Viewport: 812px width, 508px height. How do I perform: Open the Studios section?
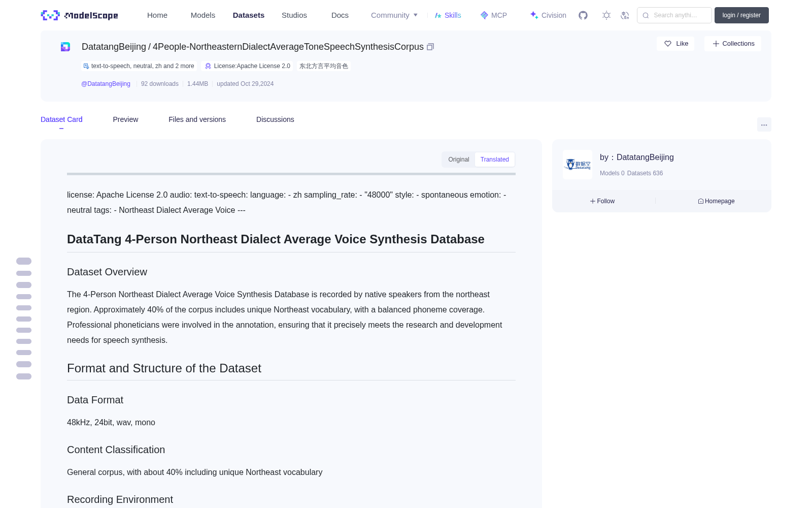coord(294,15)
